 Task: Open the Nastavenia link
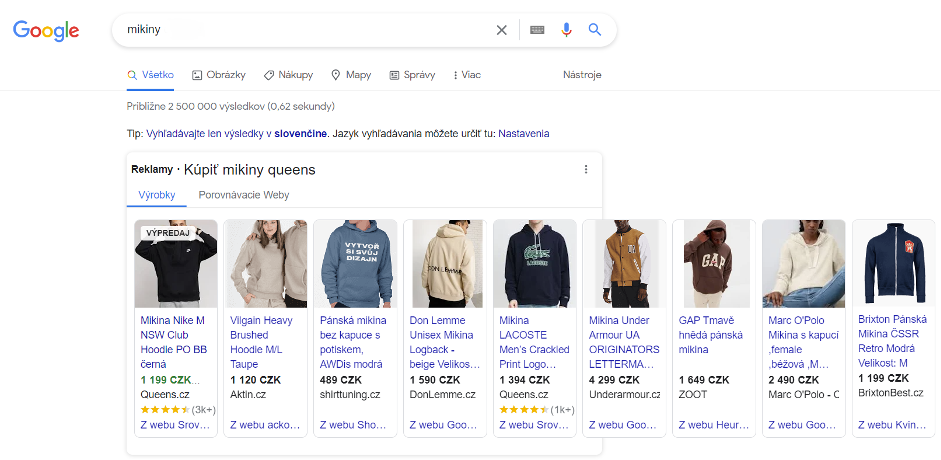pyautogui.click(x=524, y=134)
